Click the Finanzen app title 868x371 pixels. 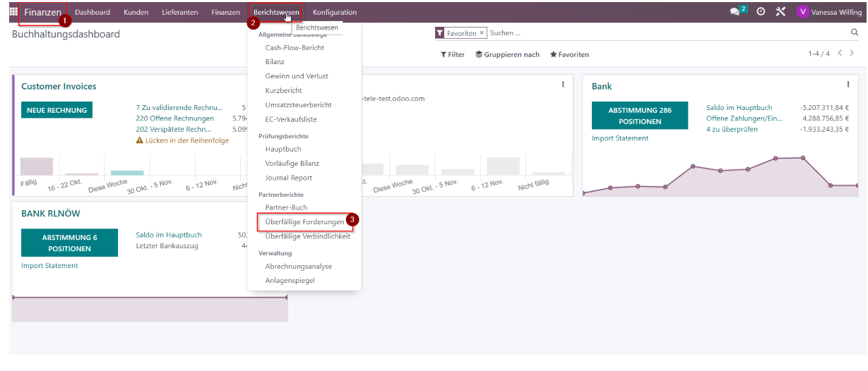pos(42,12)
